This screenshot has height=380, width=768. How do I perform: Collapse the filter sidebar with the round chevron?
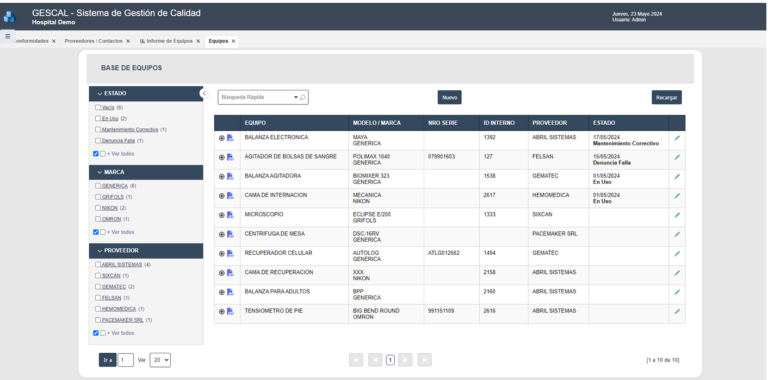click(x=204, y=93)
